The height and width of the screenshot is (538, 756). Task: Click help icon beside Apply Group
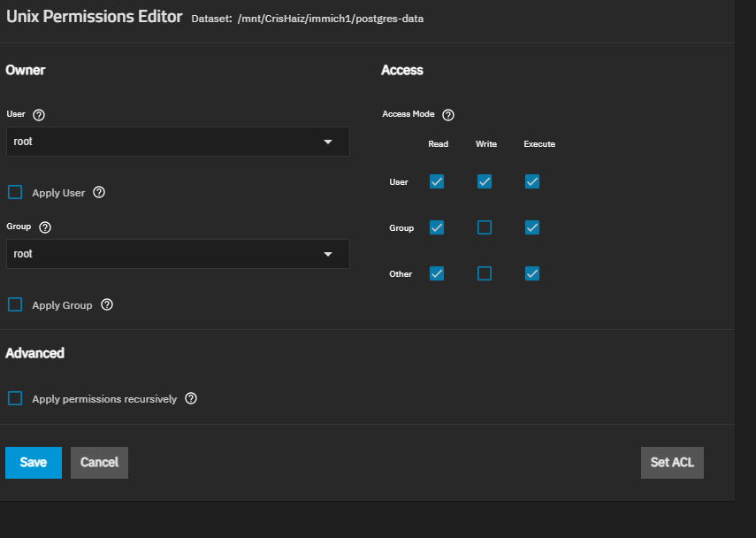coord(107,304)
